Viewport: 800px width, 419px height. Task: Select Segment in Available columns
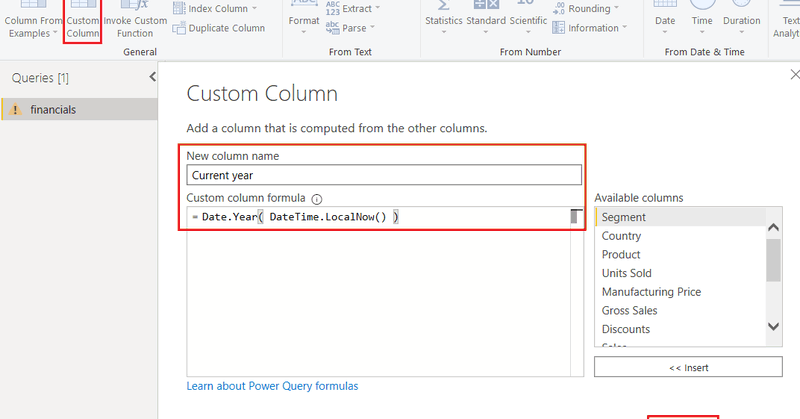[681, 217]
